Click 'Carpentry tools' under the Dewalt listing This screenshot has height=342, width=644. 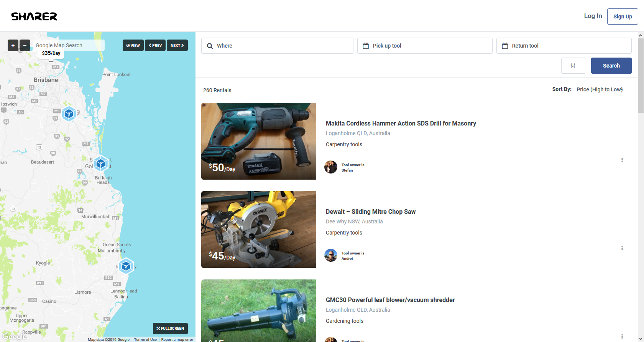pyautogui.click(x=344, y=233)
